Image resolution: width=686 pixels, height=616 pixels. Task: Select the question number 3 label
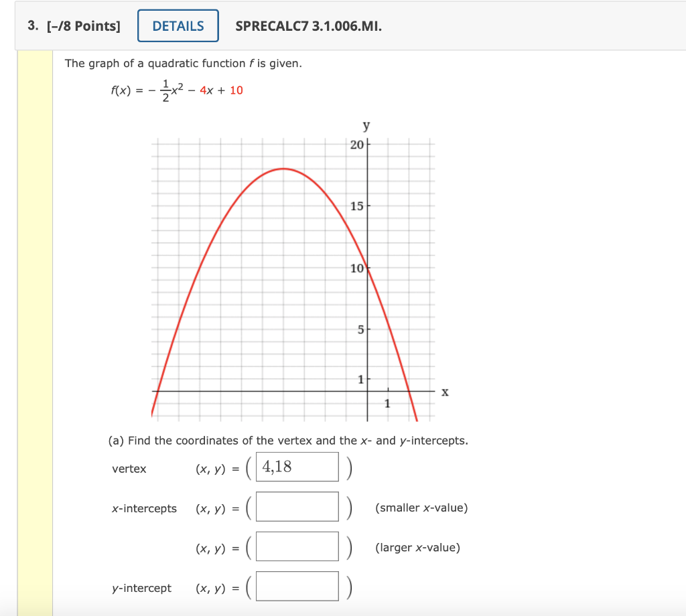tap(31, 25)
